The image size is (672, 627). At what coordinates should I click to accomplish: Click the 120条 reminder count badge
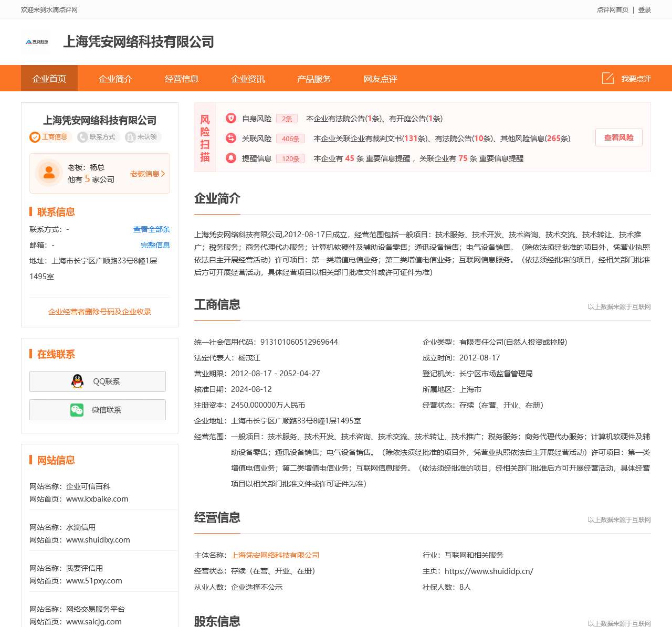pos(290,158)
